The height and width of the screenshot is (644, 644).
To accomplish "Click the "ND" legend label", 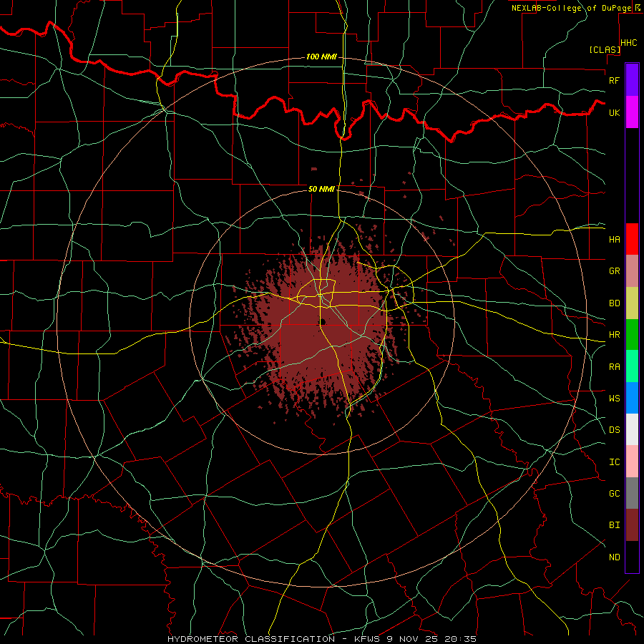I will [614, 557].
